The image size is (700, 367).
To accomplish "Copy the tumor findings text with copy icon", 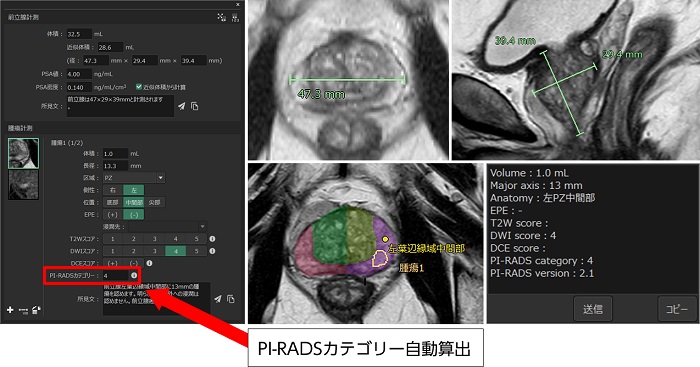I will [x=231, y=299].
